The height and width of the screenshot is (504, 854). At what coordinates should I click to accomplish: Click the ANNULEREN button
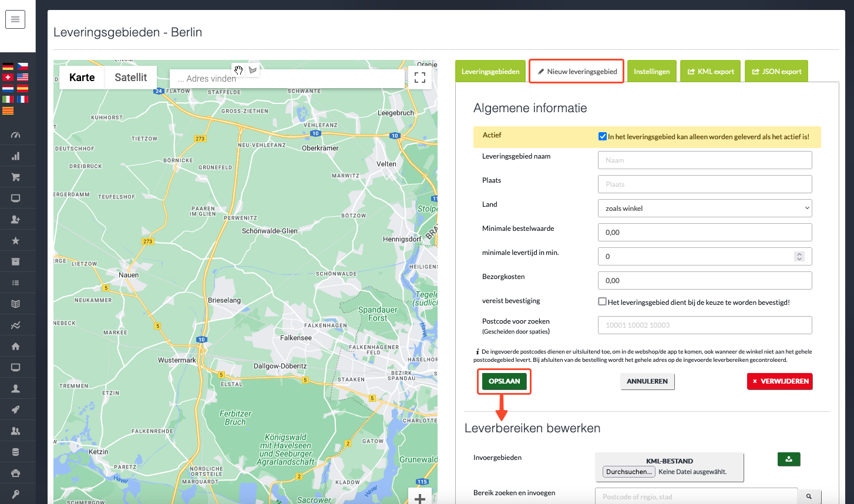click(647, 381)
